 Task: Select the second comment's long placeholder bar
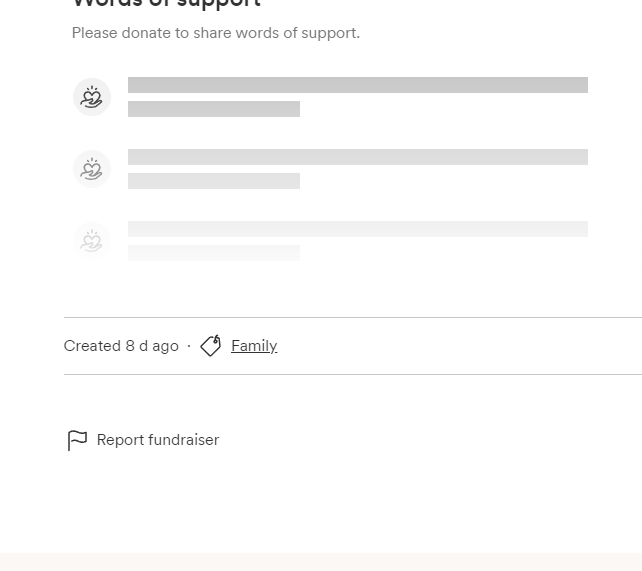(x=357, y=157)
